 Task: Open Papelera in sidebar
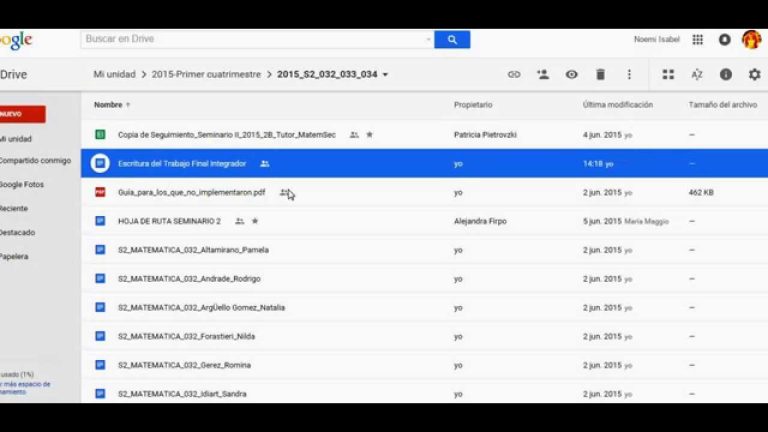[14, 257]
